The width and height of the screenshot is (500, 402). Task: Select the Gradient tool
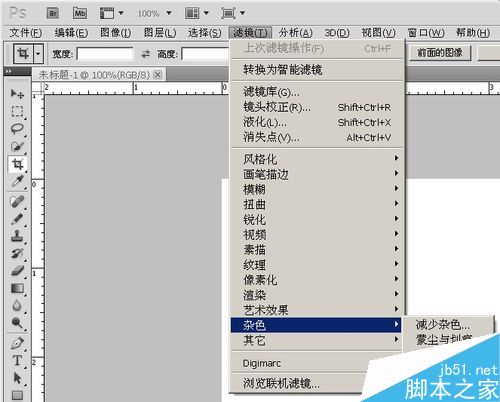coord(17,288)
